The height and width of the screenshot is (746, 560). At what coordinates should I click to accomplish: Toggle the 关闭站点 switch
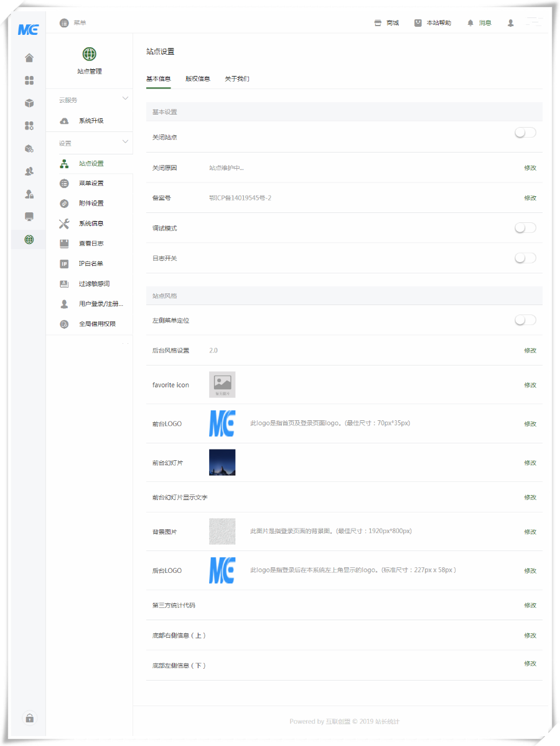pyautogui.click(x=525, y=133)
